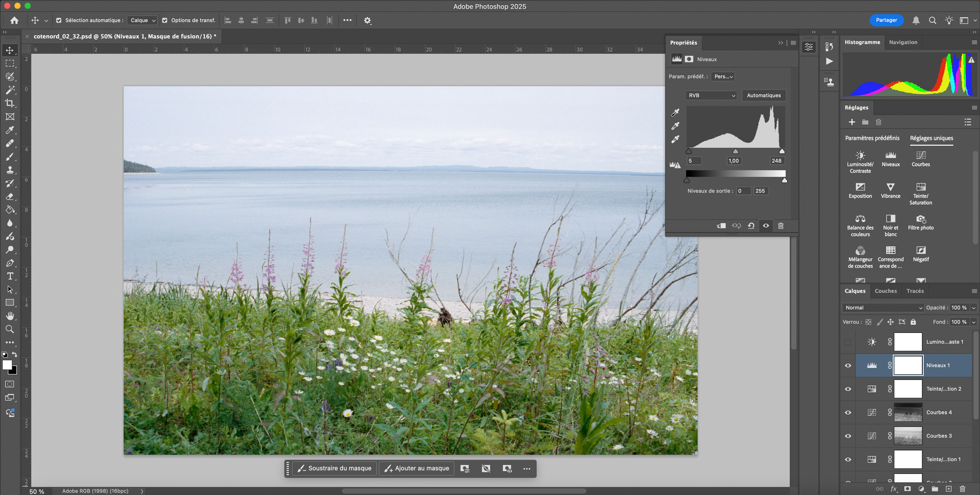The width and height of the screenshot is (980, 495).
Task: Select the Hand tool
Action: pos(10,316)
